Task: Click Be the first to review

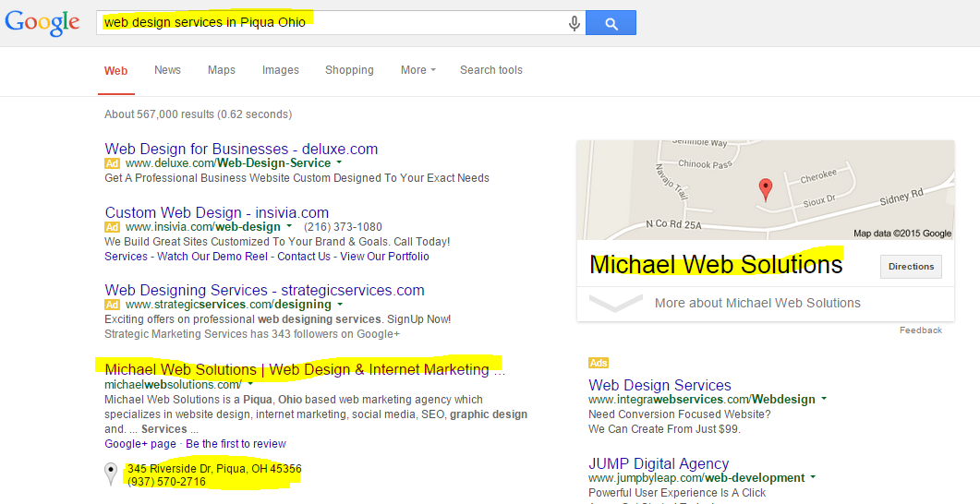Action: click(236, 444)
